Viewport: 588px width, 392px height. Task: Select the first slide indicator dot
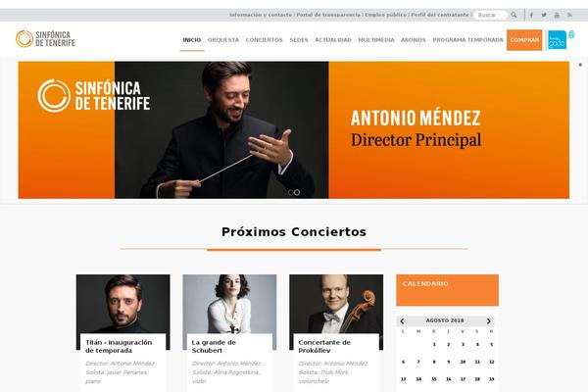tap(291, 192)
